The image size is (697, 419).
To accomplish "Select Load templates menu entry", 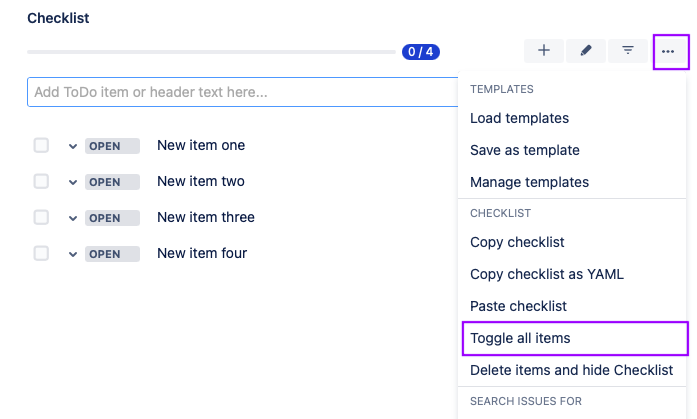I will point(519,118).
